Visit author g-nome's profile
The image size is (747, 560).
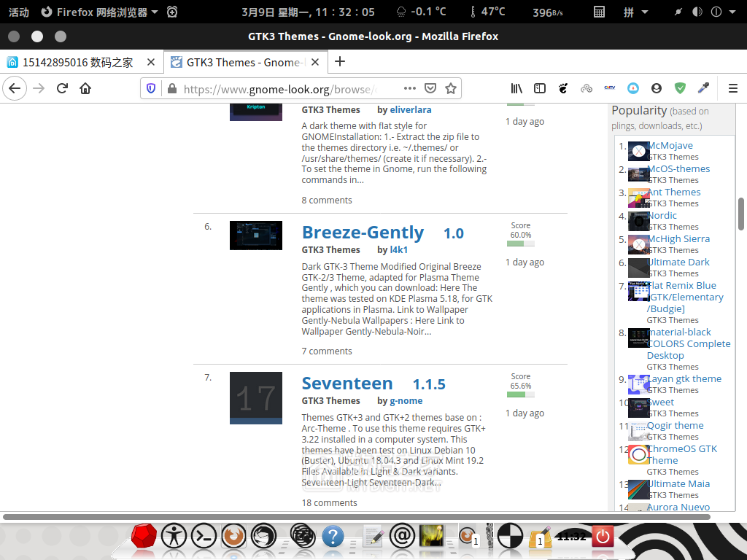coord(406,401)
